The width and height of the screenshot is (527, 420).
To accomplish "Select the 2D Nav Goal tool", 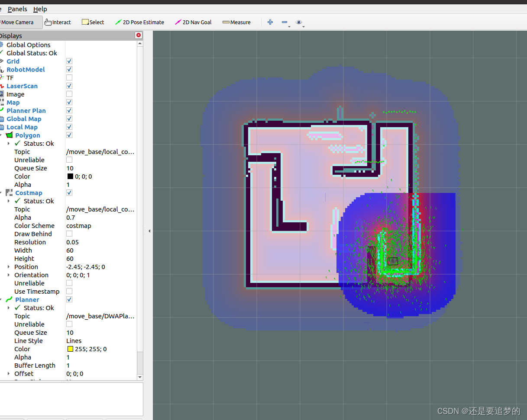I will coord(193,22).
